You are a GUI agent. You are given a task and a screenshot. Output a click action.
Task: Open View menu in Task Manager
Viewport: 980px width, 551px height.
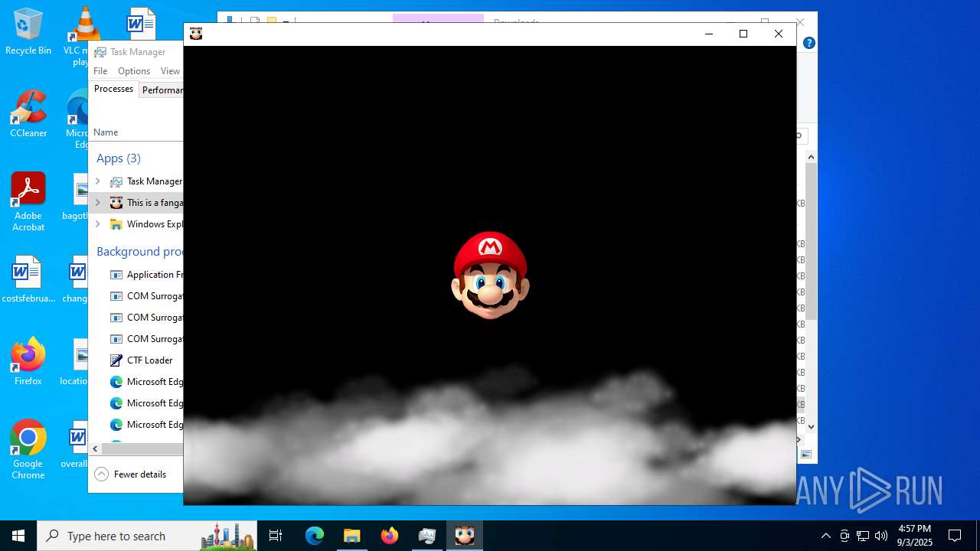point(170,71)
